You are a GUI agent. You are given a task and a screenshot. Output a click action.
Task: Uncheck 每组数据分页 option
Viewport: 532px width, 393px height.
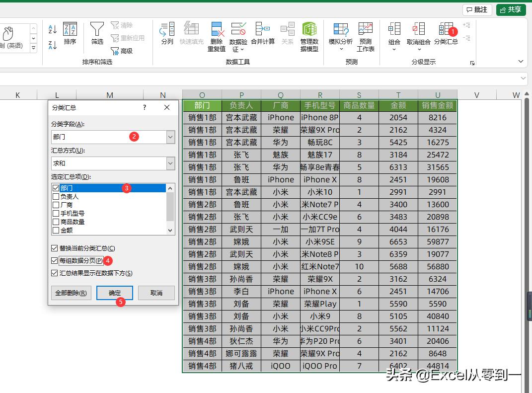54,260
